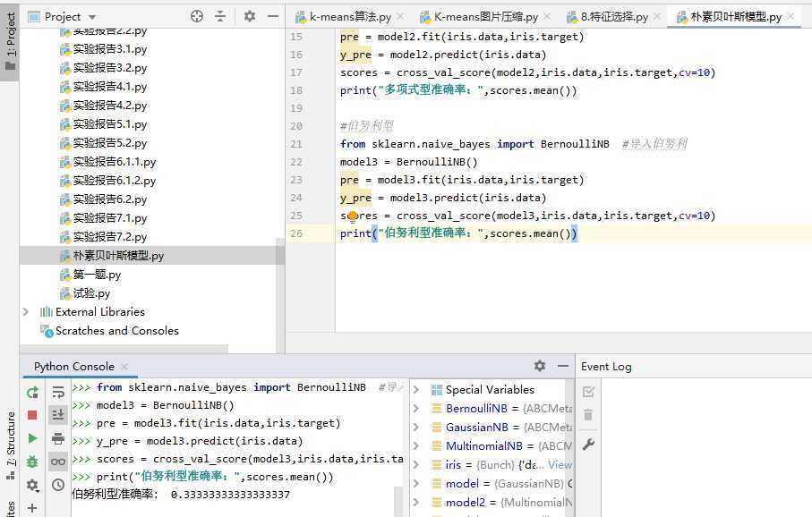The width and height of the screenshot is (812, 517).
Task: Open the Project view dropdown
Action: tap(92, 17)
